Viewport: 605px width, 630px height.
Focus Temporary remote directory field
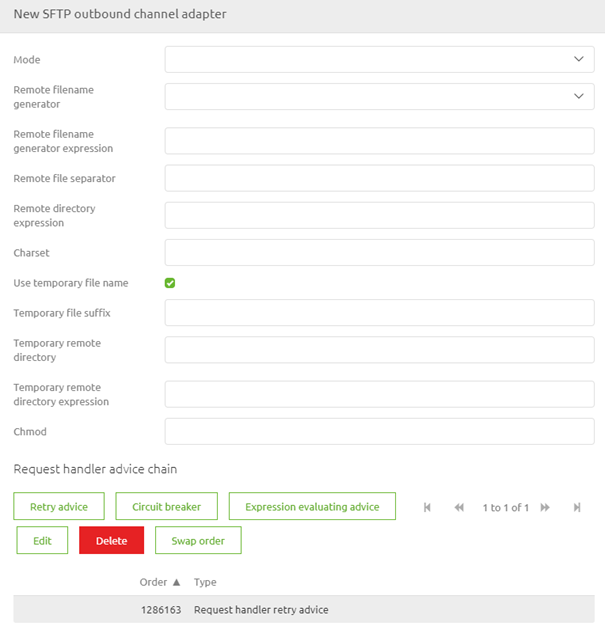coord(379,350)
